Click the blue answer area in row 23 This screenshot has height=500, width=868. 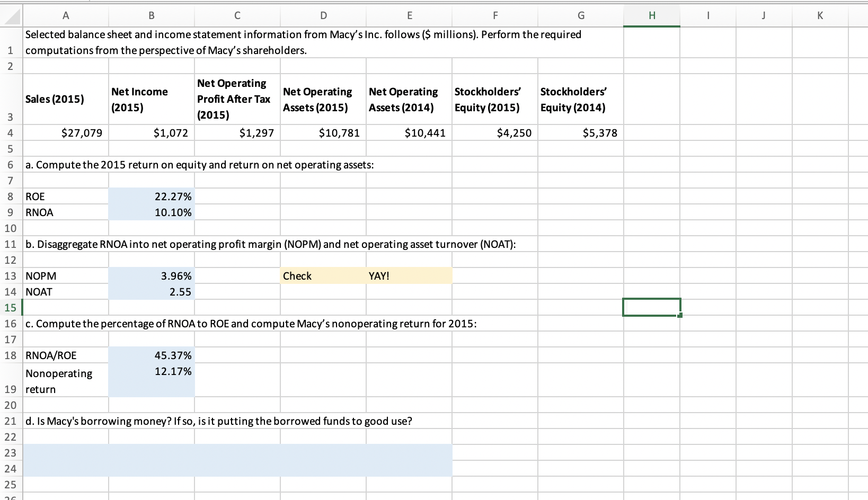pyautogui.click(x=237, y=453)
